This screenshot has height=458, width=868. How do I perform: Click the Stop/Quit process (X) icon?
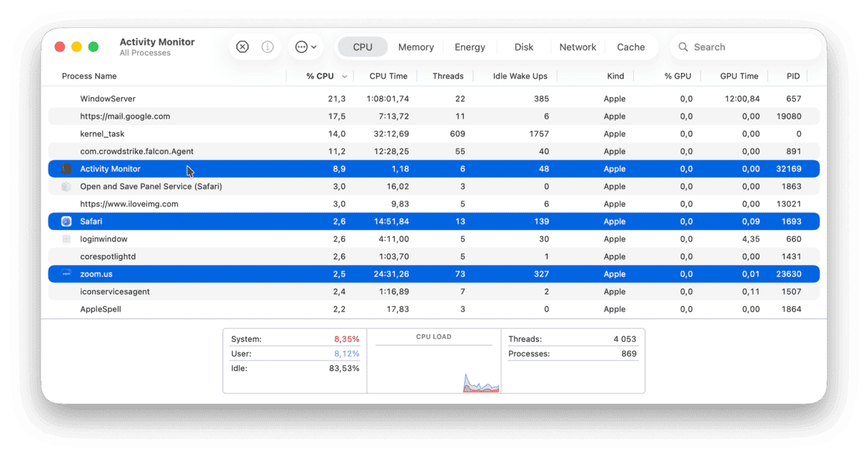coord(242,46)
